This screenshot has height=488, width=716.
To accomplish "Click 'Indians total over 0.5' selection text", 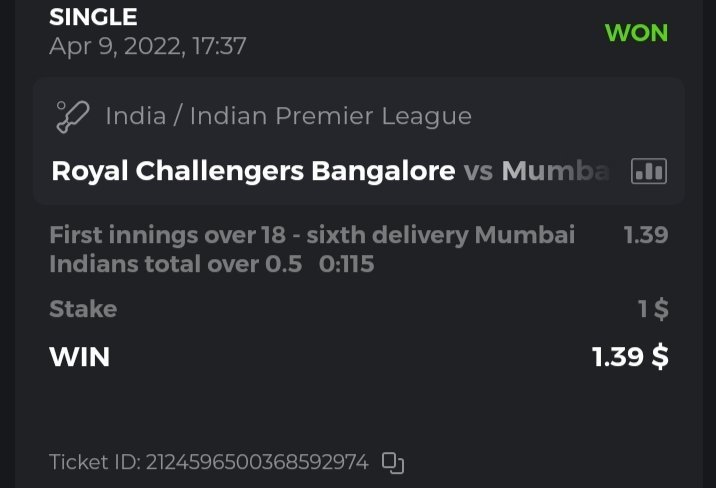I will [175, 265].
